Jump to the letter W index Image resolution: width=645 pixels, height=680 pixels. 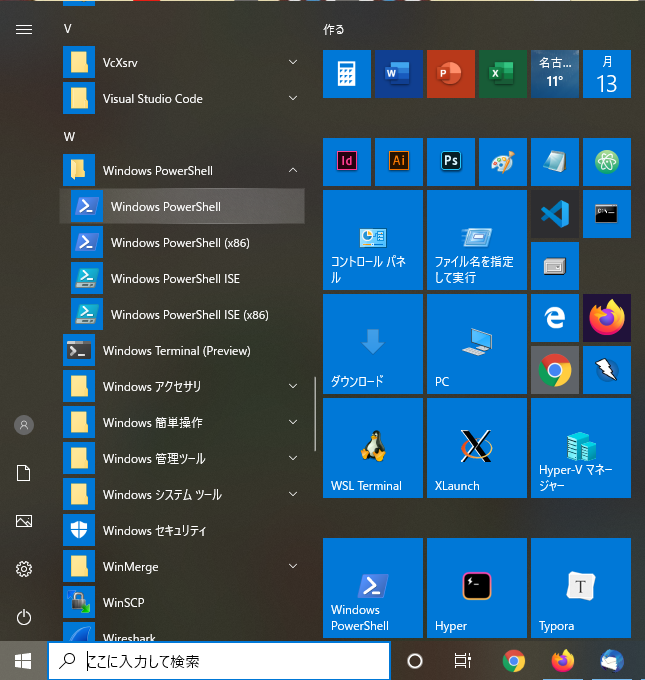click(x=69, y=137)
